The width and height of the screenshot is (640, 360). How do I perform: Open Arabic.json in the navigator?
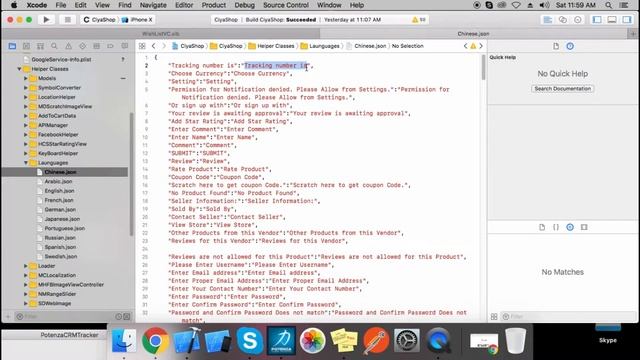pyautogui.click(x=58, y=182)
